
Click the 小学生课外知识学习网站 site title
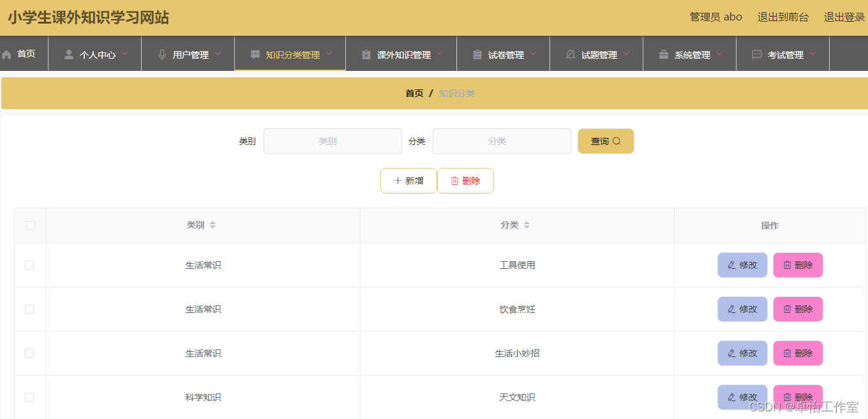pos(88,17)
